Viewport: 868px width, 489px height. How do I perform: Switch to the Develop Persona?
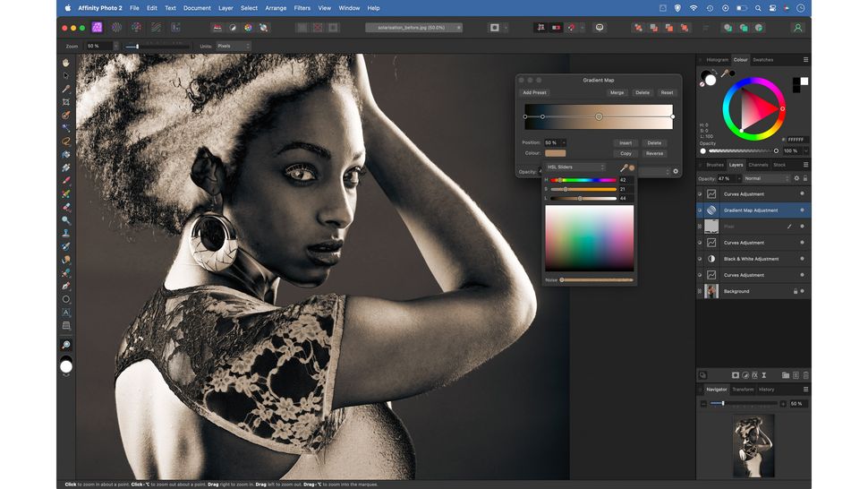coord(136,27)
